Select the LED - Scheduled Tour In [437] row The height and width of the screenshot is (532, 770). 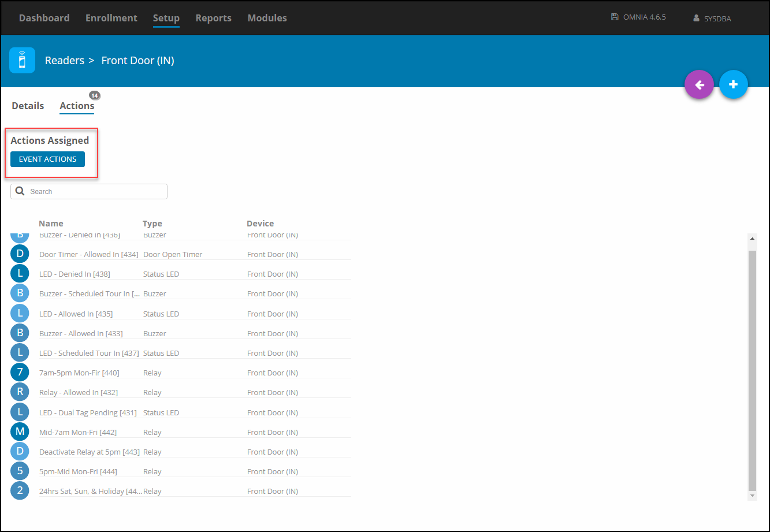(181, 353)
